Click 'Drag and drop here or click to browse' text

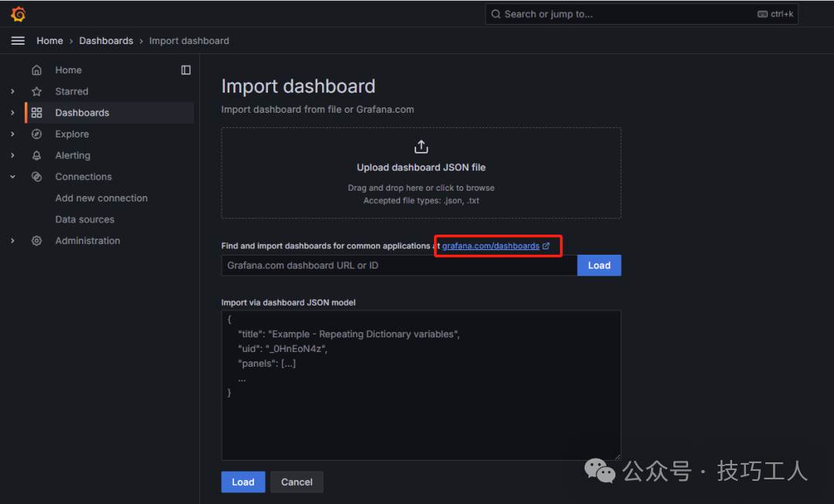pyautogui.click(x=422, y=188)
